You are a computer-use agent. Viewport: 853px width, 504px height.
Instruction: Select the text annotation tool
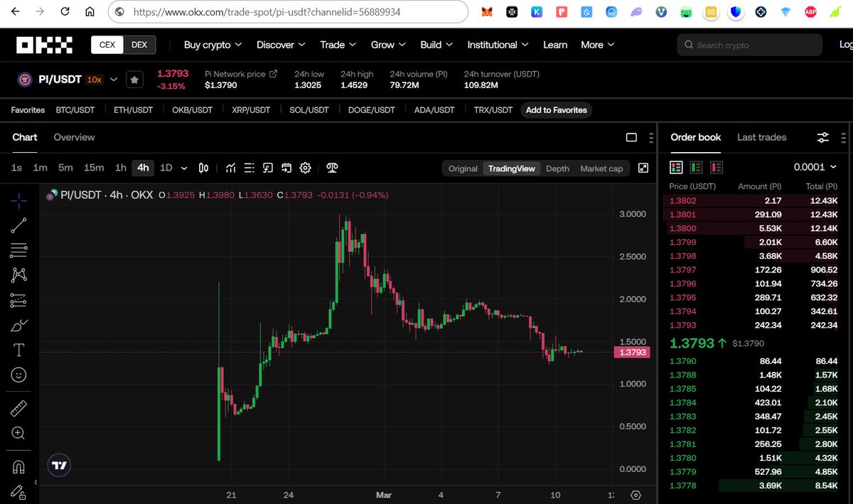(19, 350)
